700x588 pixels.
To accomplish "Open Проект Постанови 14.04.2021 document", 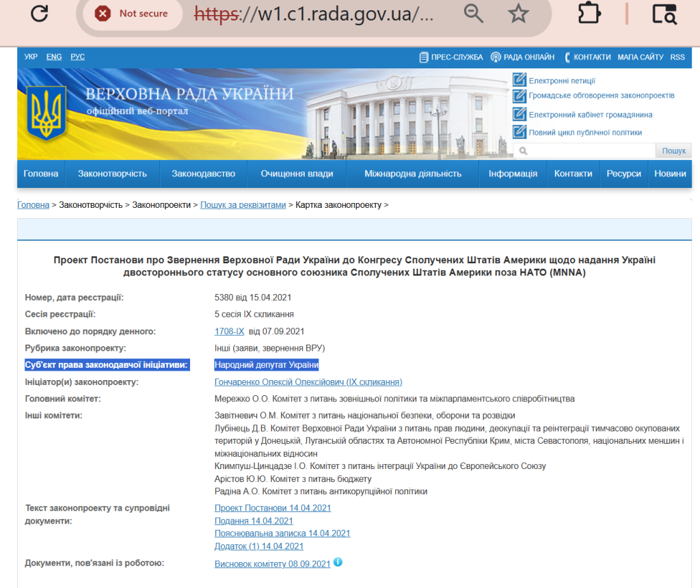I will pyautogui.click(x=273, y=508).
